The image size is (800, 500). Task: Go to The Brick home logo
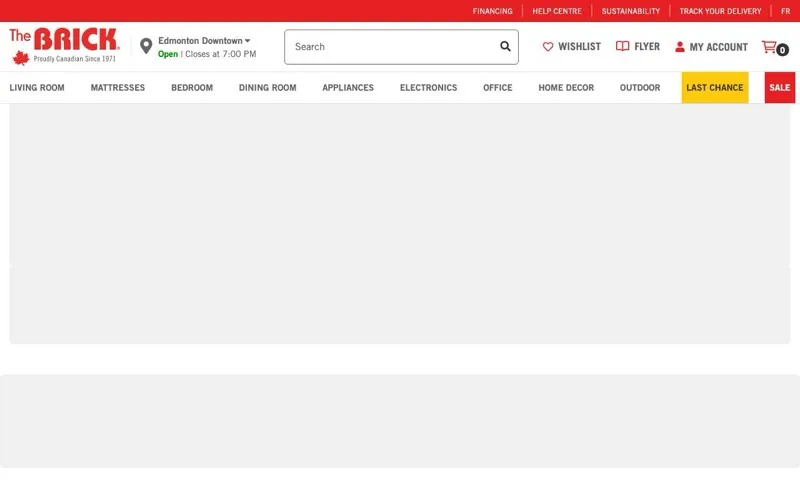(64, 46)
